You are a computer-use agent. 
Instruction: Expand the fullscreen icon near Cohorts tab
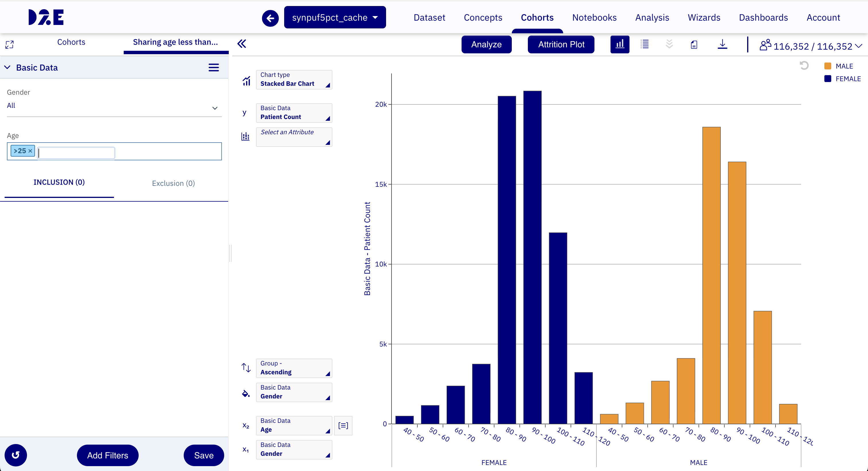pos(9,44)
